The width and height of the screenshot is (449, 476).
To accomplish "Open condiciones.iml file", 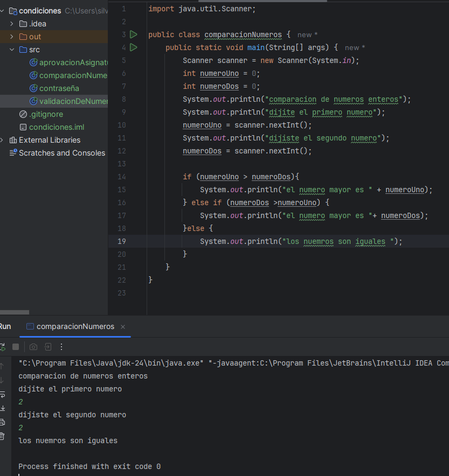I will tap(52, 127).
